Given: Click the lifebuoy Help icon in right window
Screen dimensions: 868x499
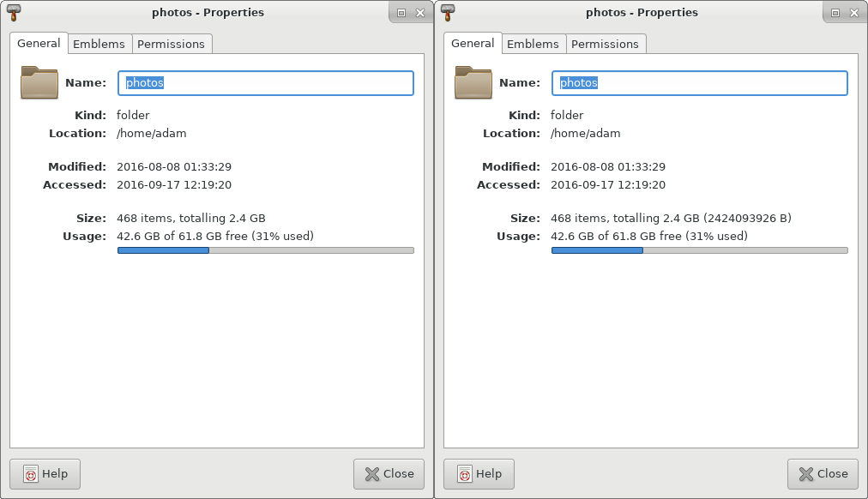Looking at the screenshot, I should tap(465, 474).
